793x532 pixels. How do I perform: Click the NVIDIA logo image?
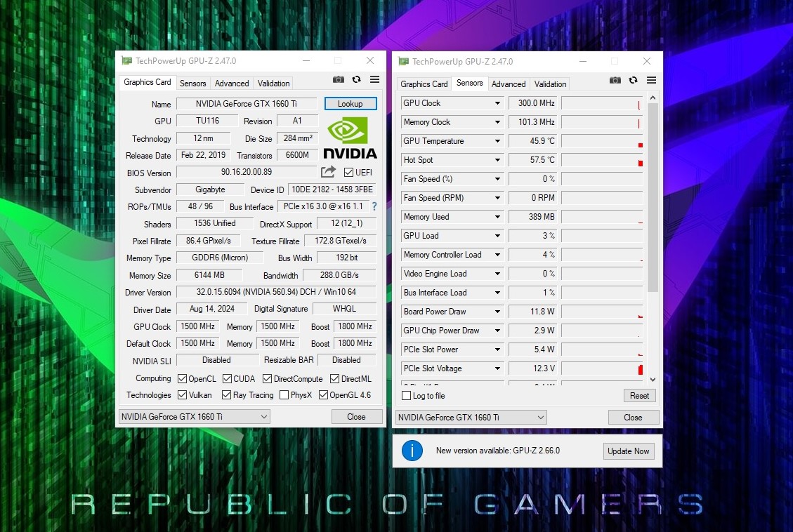350,138
